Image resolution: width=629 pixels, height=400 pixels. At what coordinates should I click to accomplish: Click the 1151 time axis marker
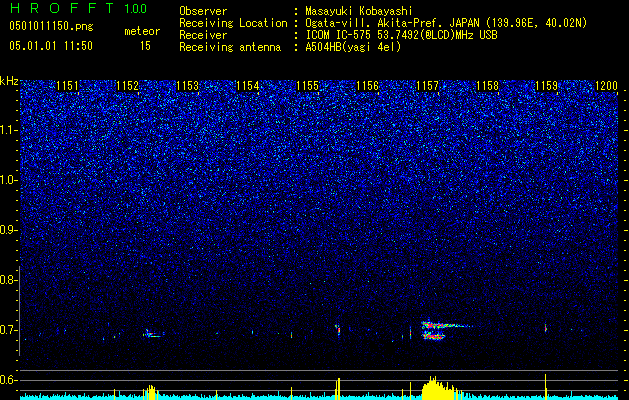[68, 86]
